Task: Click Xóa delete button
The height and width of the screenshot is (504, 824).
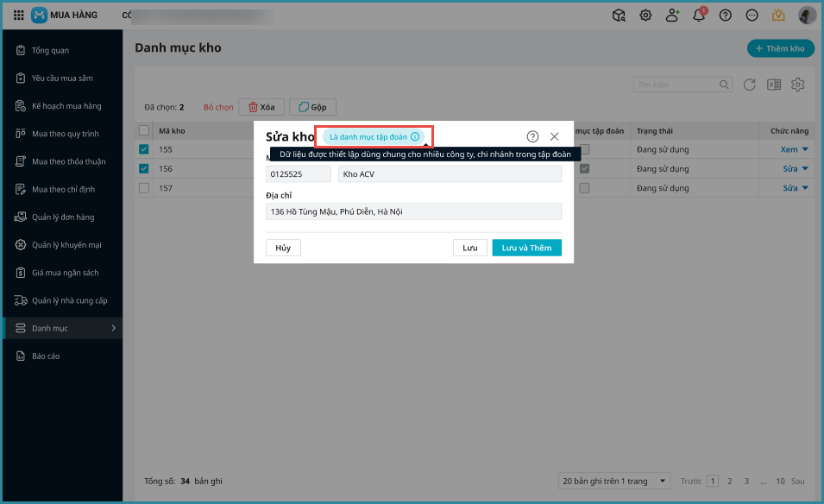Action: click(x=261, y=107)
